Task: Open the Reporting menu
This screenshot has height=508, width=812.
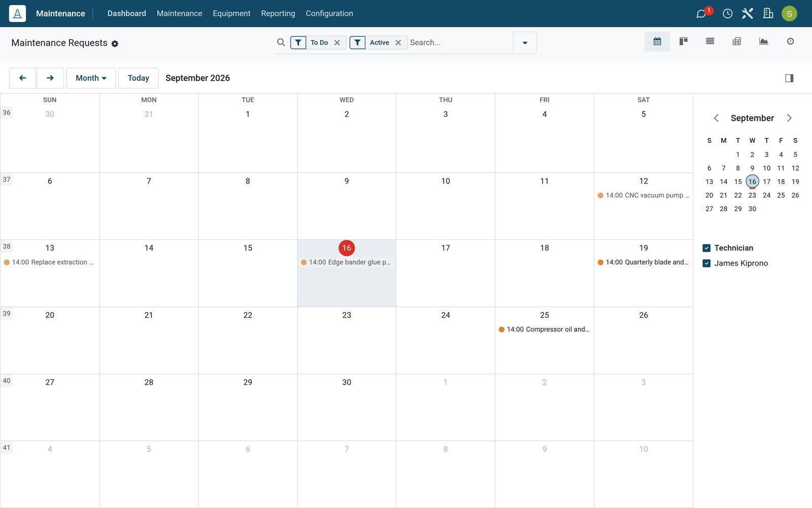Action: [278, 14]
